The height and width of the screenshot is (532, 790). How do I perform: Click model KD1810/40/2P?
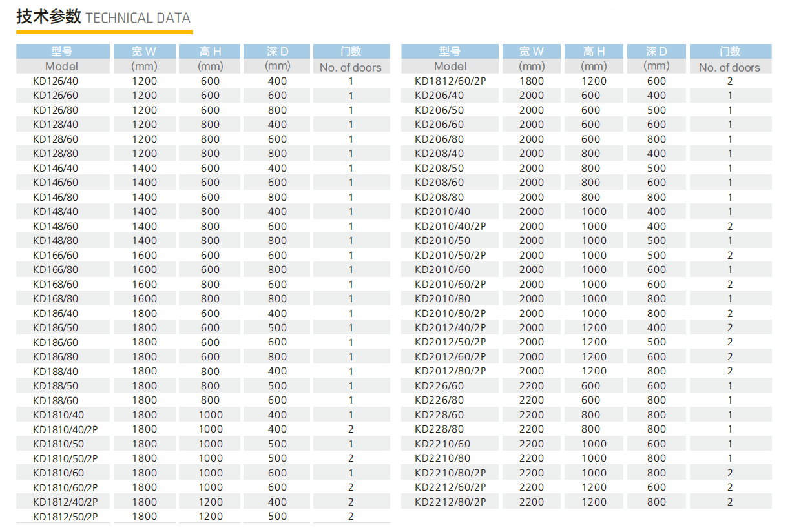pyautogui.click(x=65, y=429)
